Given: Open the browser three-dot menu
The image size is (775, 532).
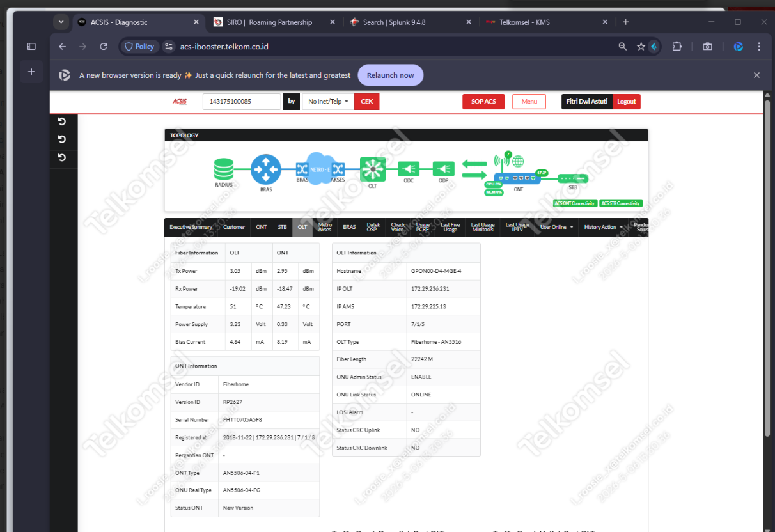Looking at the screenshot, I should [x=759, y=47].
